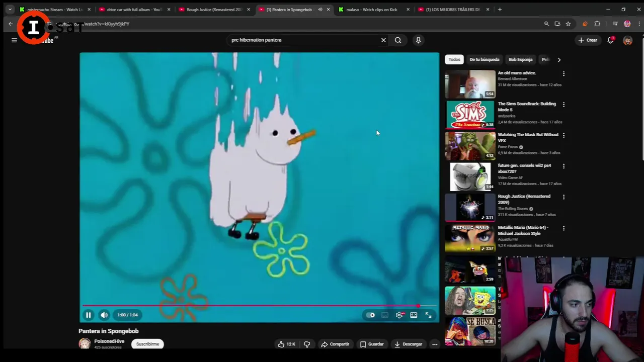
Task: Open the browser profile avatar
Action: (627, 24)
